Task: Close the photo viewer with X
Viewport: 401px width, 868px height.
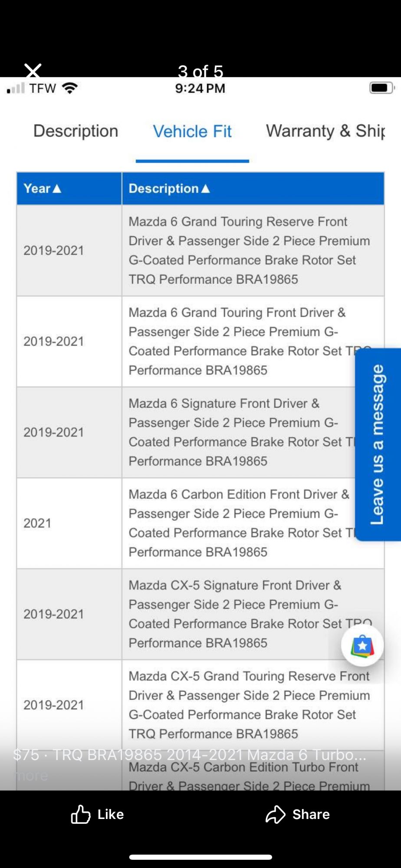Action: [x=33, y=70]
